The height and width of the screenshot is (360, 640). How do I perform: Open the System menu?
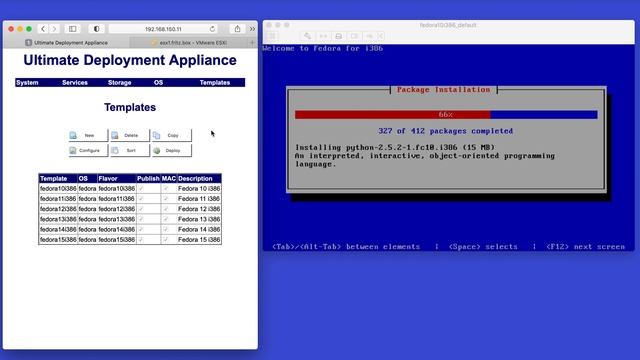(27, 82)
